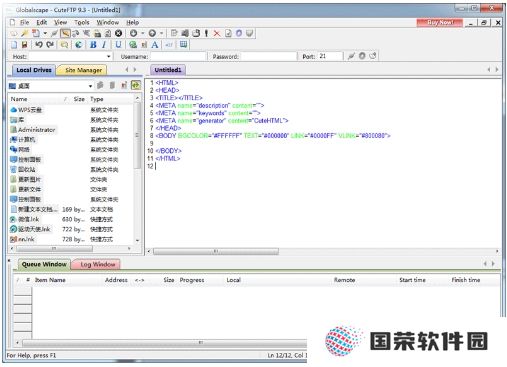Open the Window menu

click(108, 22)
